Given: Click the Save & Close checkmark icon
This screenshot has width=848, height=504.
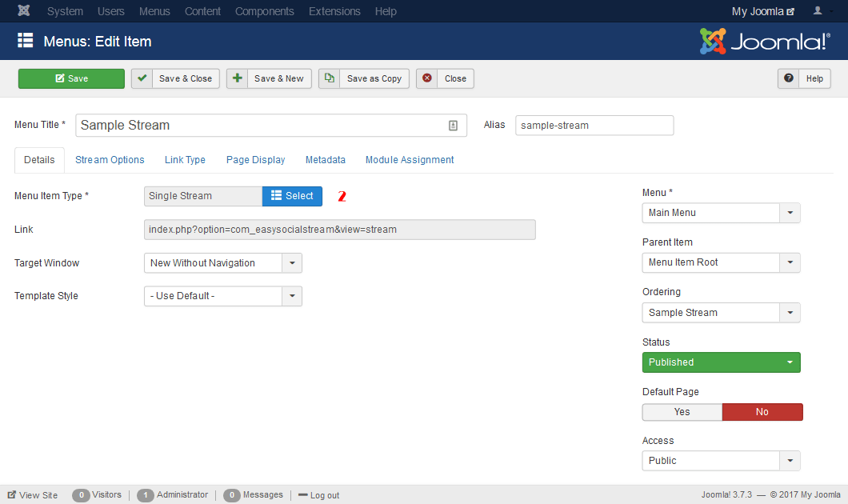Looking at the screenshot, I should tap(142, 78).
